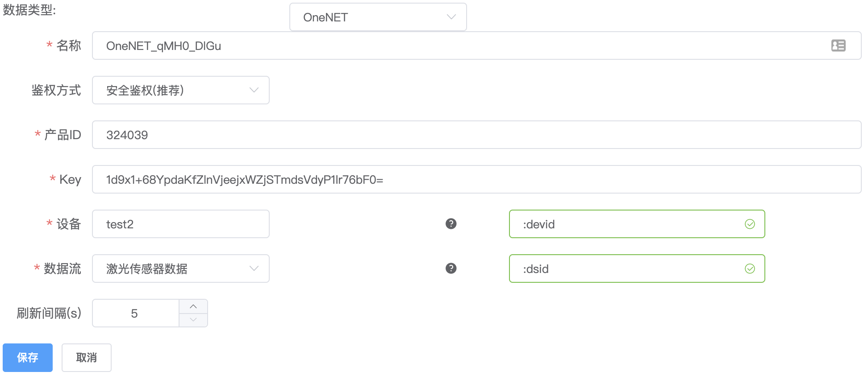The height and width of the screenshot is (380, 868).
Task: Click the 取消 cancel button
Action: click(87, 358)
